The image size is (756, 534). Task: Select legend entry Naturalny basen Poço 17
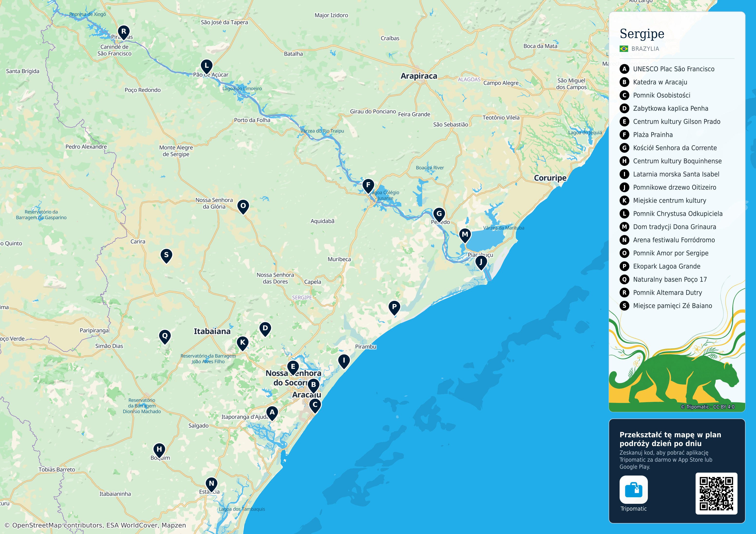tap(670, 279)
